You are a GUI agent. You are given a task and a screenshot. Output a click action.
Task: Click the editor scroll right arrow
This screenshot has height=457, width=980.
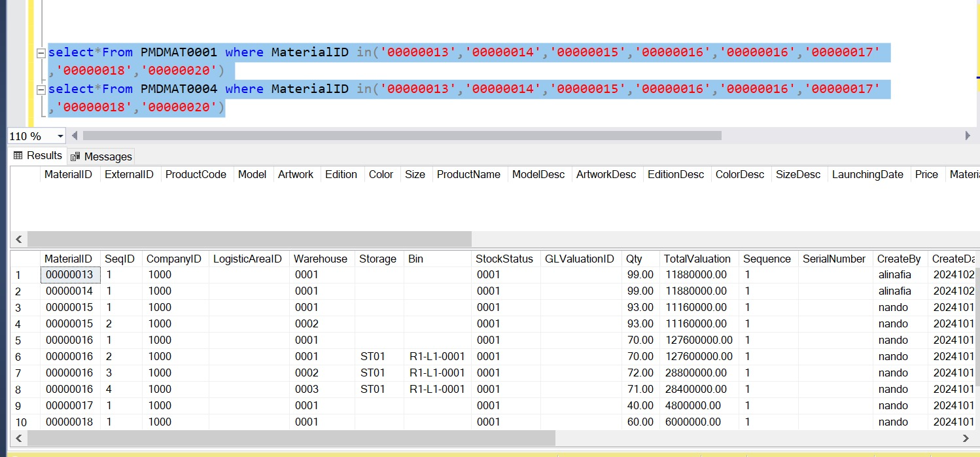pyautogui.click(x=968, y=136)
